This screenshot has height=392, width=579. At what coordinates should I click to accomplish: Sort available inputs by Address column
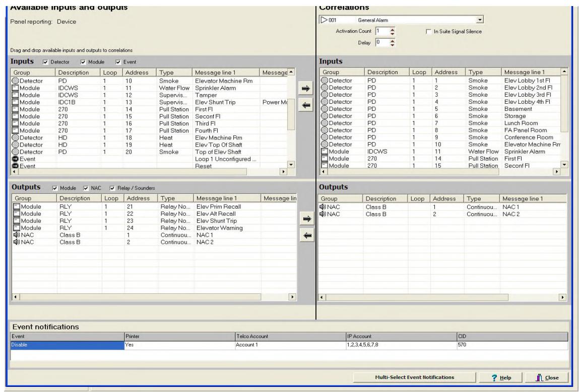pos(140,73)
